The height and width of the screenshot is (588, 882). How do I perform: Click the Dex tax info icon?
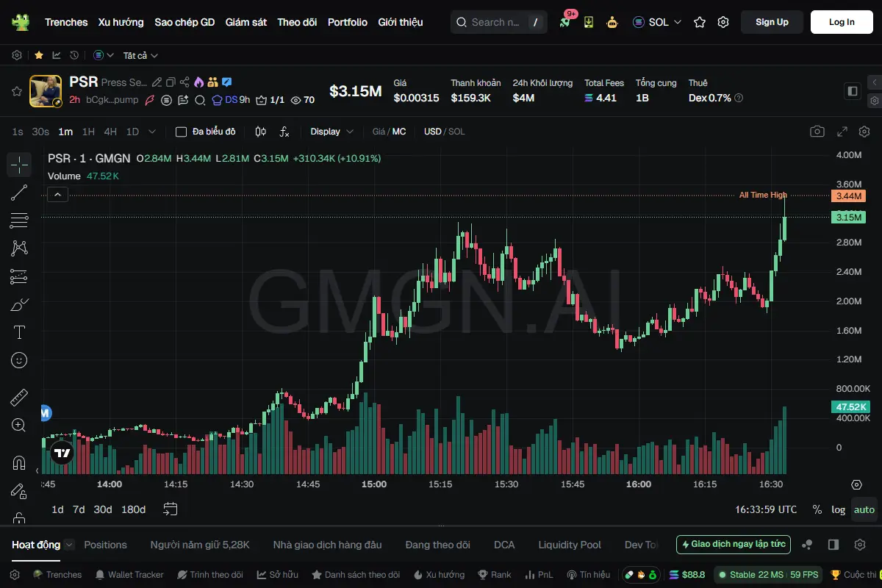pyautogui.click(x=739, y=98)
